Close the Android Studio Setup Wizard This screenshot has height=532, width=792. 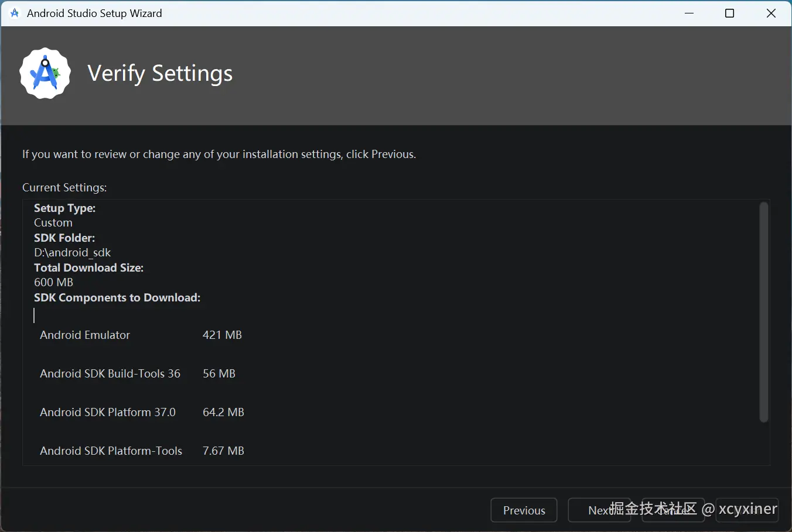pos(771,13)
